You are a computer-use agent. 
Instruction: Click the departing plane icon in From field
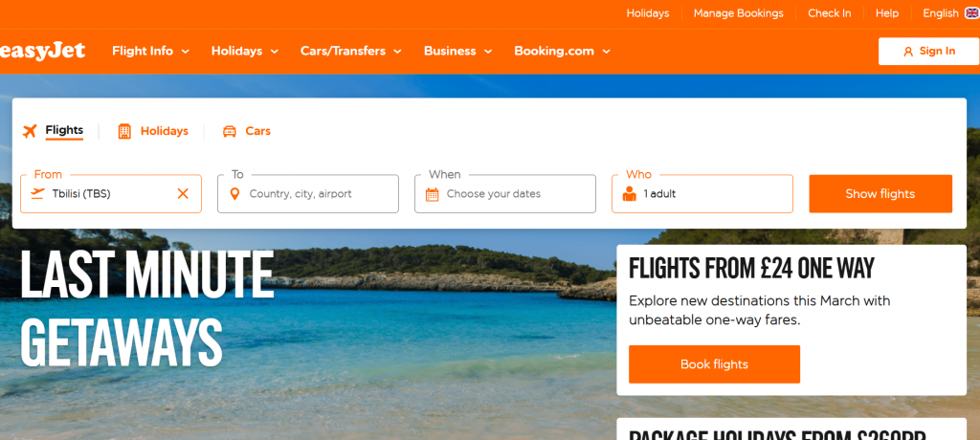pos(37,194)
